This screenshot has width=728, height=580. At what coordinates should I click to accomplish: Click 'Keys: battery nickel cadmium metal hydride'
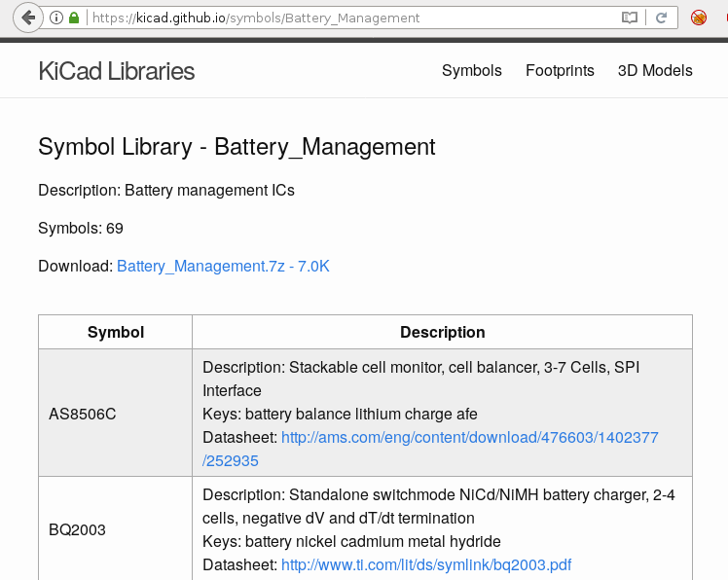[x=351, y=541]
